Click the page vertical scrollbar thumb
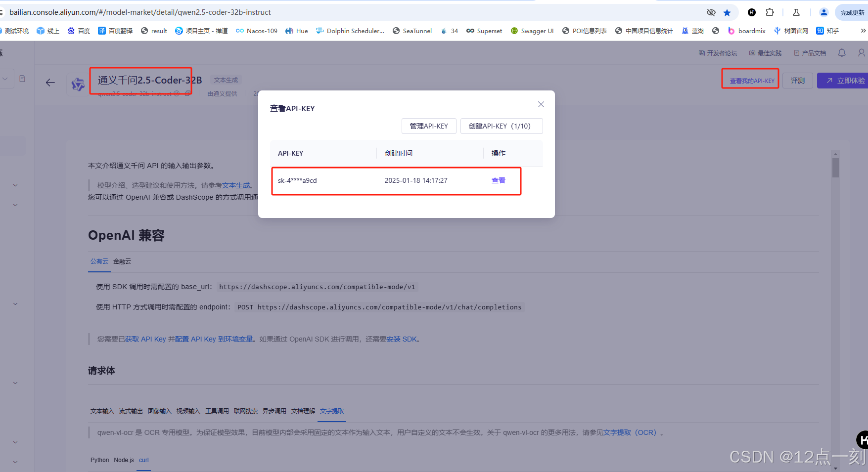This screenshot has width=868, height=472. (x=835, y=168)
